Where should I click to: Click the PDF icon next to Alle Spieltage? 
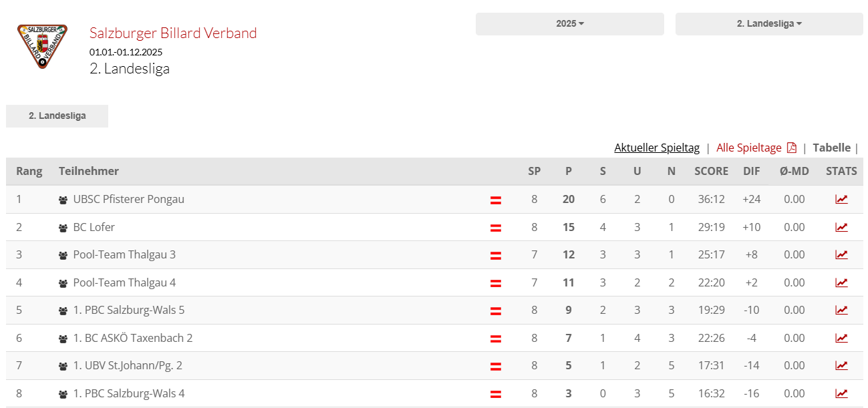792,148
